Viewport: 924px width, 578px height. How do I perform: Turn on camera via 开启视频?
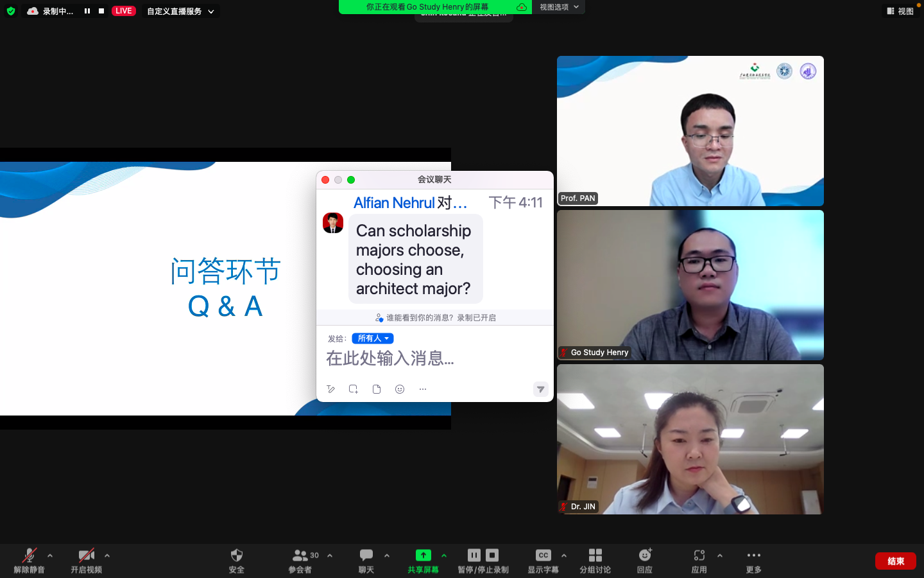click(86, 556)
